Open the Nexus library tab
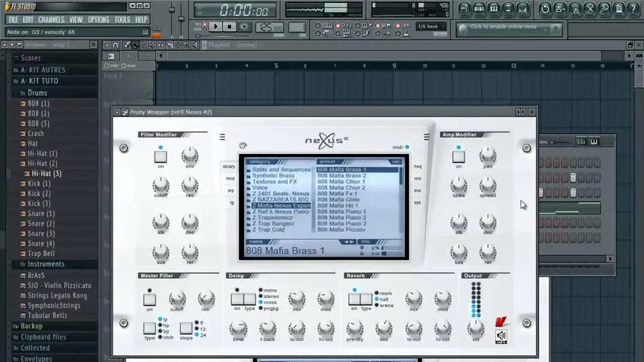Image resolution: width=644 pixels, height=362 pixels. tap(229, 166)
